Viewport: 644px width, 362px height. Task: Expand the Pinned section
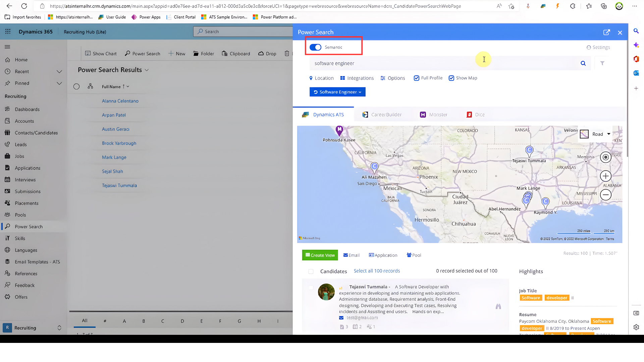(x=59, y=83)
